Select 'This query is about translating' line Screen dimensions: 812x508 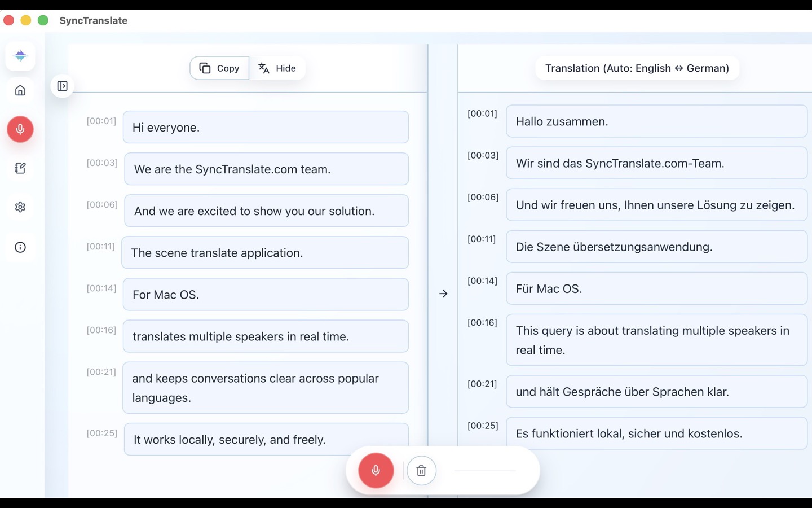click(x=657, y=340)
